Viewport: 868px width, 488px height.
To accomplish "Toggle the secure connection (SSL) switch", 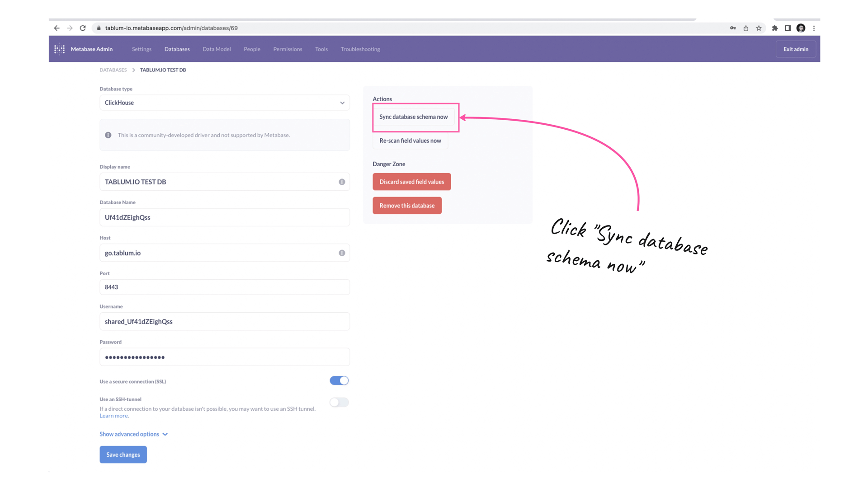I will tap(339, 381).
